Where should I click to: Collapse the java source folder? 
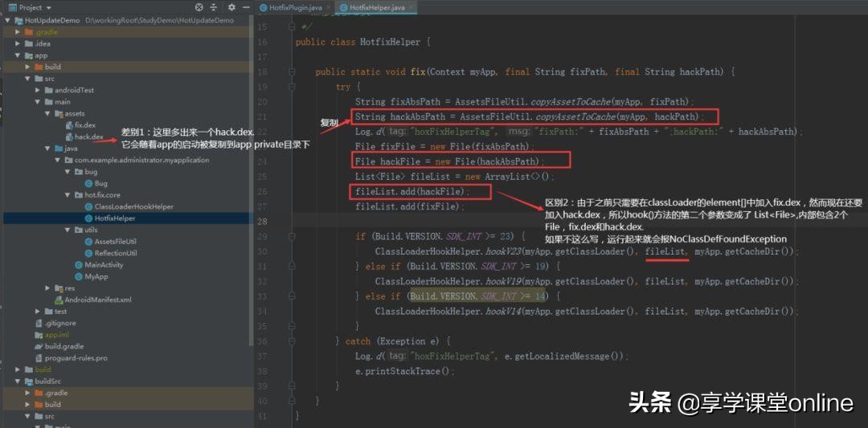[47, 149]
